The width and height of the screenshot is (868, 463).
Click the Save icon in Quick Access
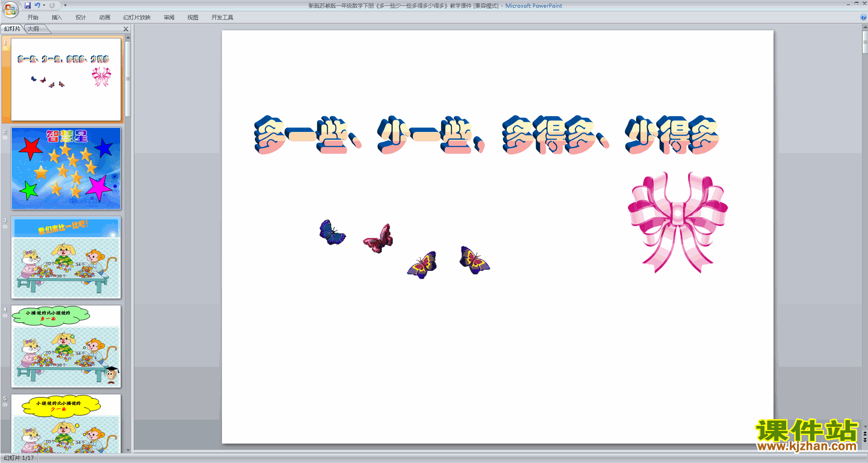[x=28, y=5]
